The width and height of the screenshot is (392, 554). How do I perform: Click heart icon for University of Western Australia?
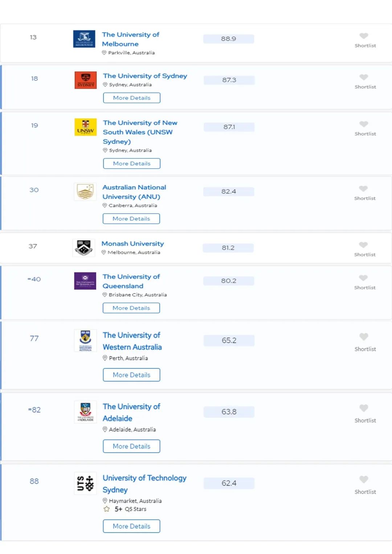click(364, 337)
